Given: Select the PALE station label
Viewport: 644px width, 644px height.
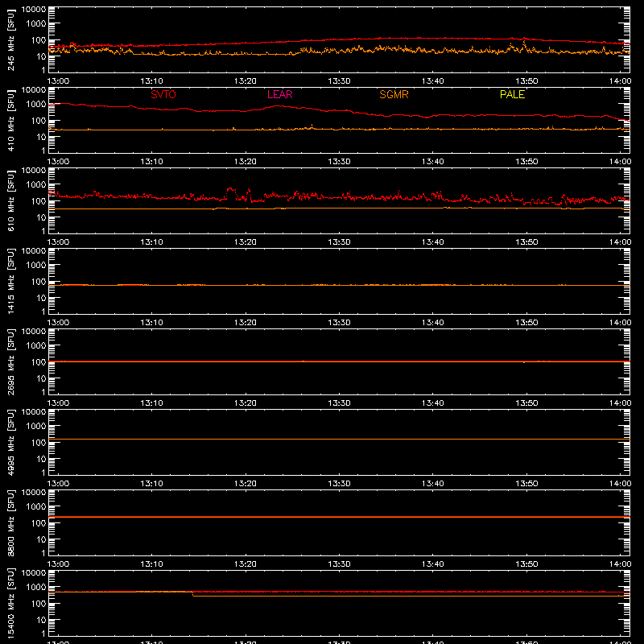Looking at the screenshot, I should coord(512,94).
